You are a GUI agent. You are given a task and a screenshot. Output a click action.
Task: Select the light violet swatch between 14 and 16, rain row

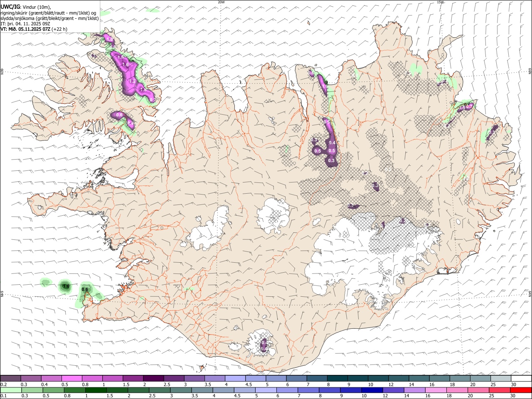point(414,390)
